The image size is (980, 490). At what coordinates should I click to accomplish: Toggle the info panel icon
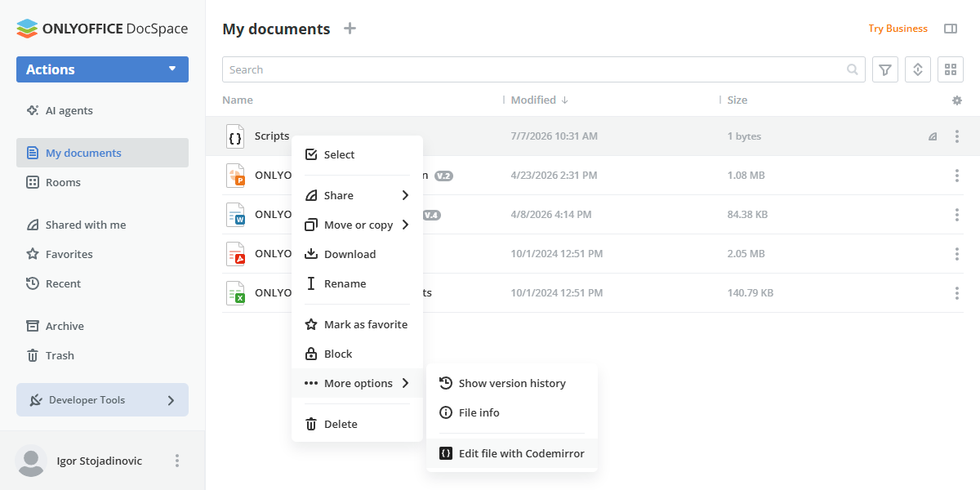(x=951, y=29)
